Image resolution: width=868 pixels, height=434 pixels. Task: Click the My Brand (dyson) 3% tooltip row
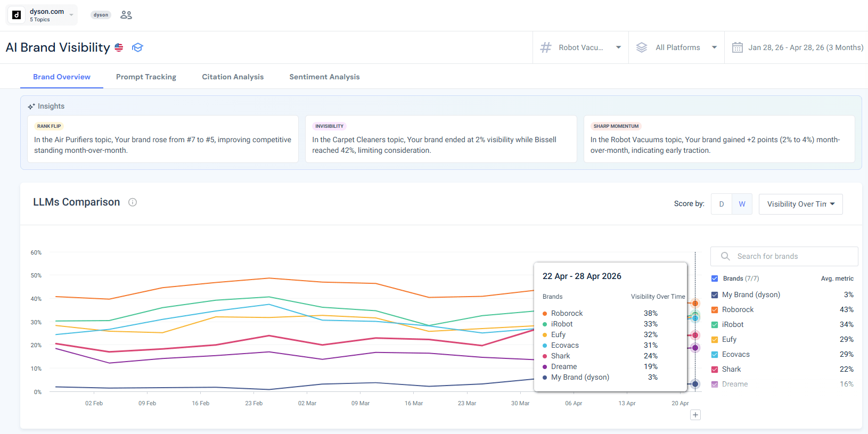(600, 377)
